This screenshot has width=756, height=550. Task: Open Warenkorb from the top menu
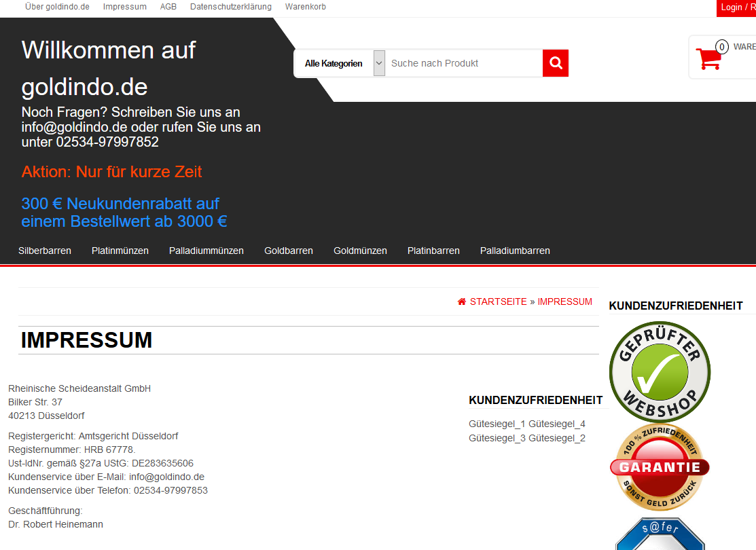point(306,7)
